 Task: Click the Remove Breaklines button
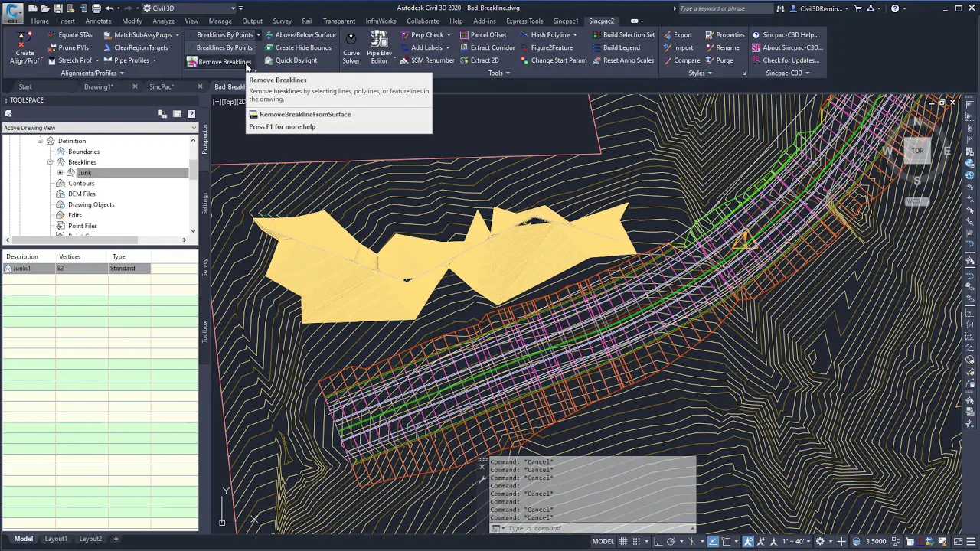219,61
